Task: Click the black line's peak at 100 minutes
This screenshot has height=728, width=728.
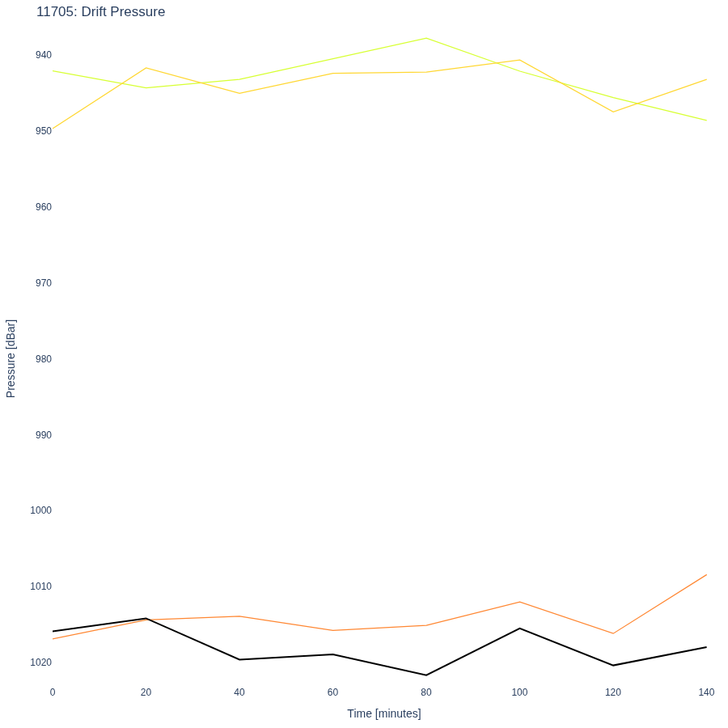Action: [519, 629]
